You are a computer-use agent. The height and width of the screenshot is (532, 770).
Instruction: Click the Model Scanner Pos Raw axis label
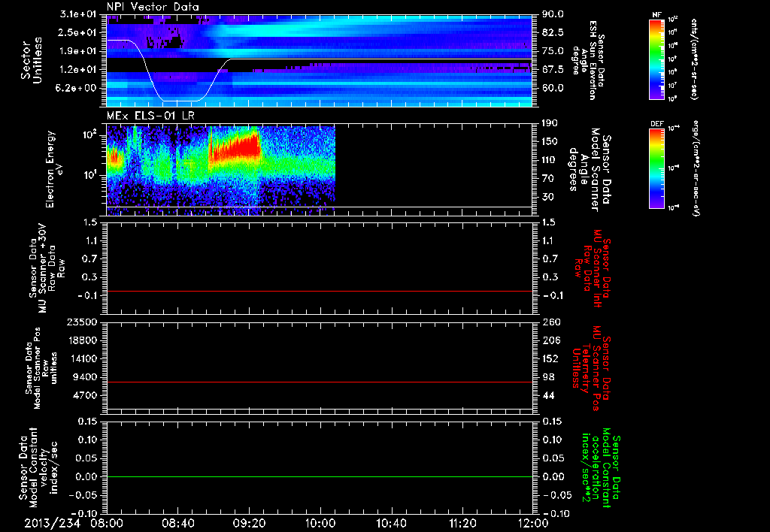point(41,368)
